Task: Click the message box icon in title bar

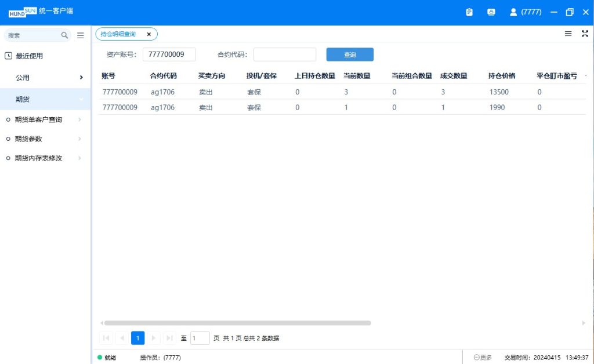Action: pyautogui.click(x=491, y=12)
